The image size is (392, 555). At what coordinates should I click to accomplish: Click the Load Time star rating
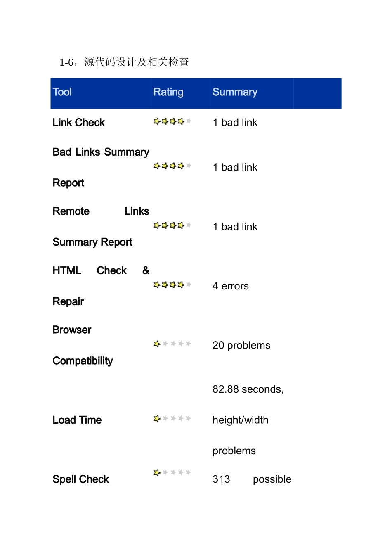click(x=172, y=419)
